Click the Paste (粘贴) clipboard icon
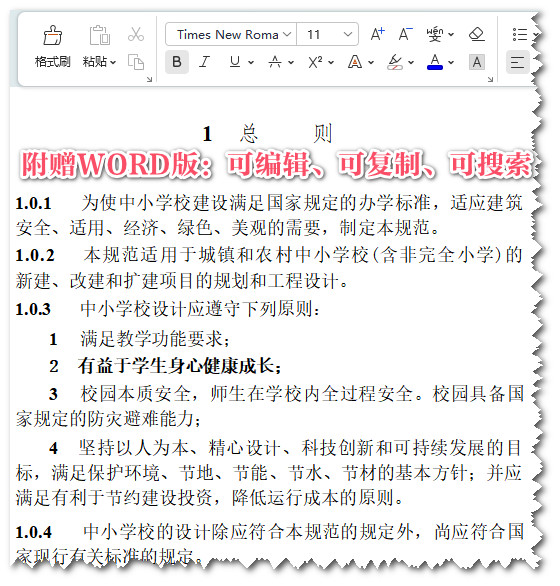560x586 pixels. (x=99, y=36)
